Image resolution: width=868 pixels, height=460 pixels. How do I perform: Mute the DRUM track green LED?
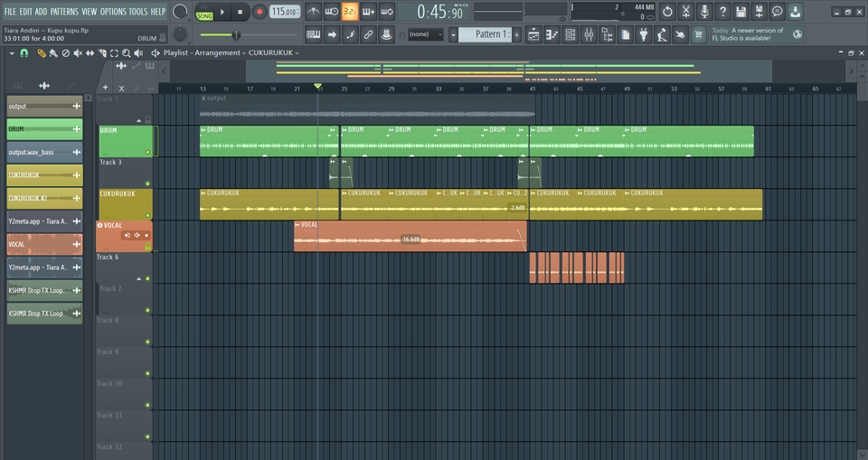[147, 152]
